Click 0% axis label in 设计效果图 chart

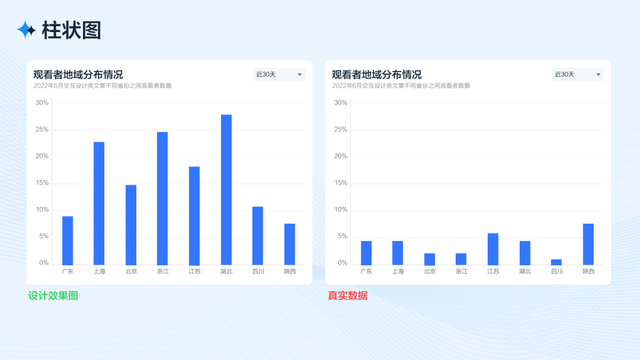44,262
